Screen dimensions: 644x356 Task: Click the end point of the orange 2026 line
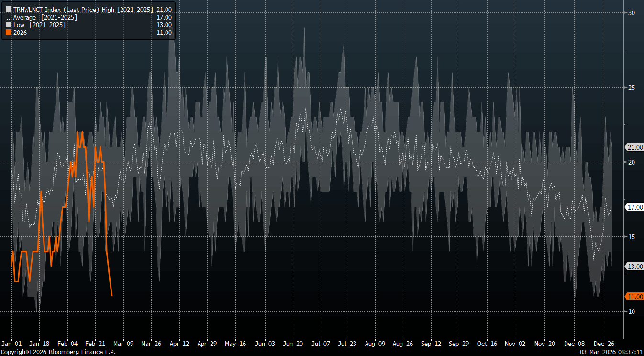click(x=111, y=296)
